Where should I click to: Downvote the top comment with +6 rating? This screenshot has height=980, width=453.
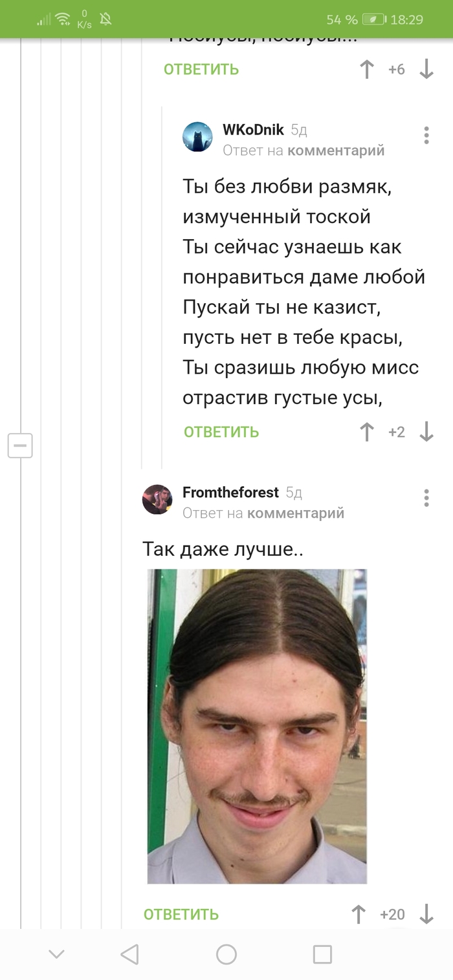tap(426, 69)
